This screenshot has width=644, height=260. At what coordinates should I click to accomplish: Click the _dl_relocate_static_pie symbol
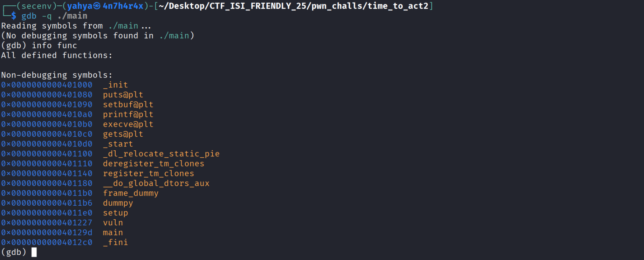click(x=161, y=154)
